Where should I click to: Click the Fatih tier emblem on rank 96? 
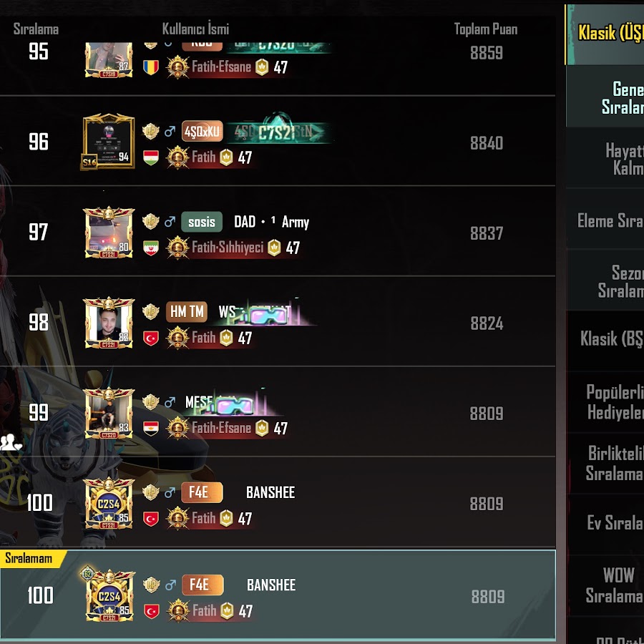pyautogui.click(x=177, y=157)
